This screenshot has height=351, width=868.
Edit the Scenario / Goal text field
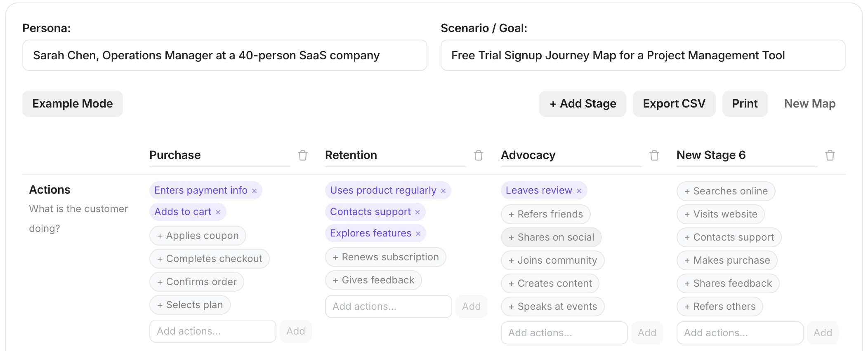642,55
